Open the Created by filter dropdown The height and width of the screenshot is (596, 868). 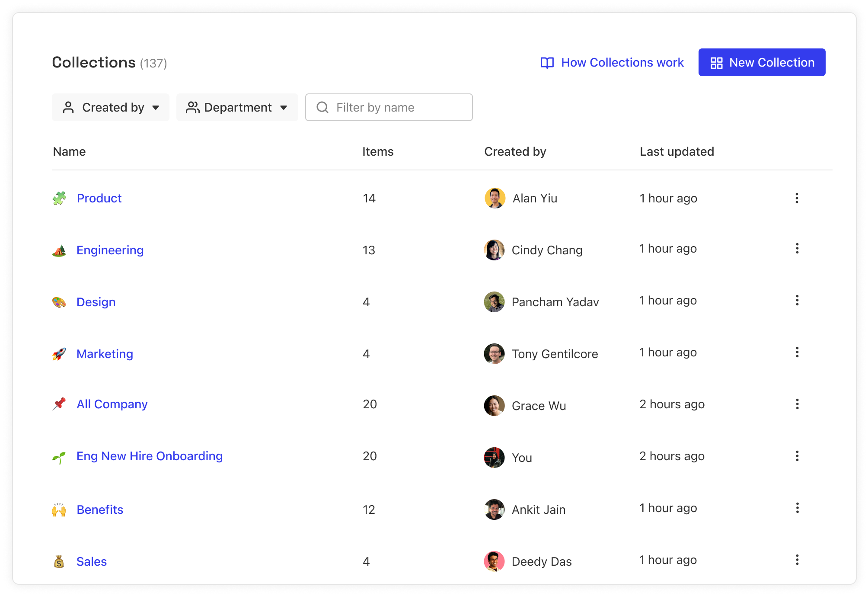(x=111, y=107)
